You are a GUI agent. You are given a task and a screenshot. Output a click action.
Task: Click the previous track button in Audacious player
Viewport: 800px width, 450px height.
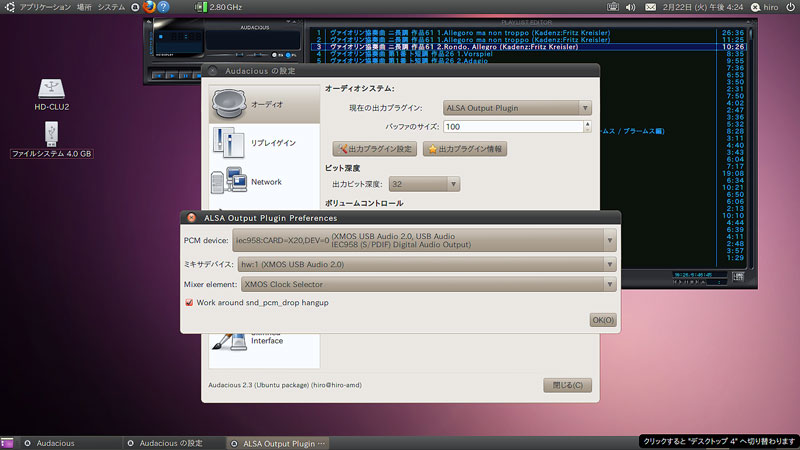coord(158,76)
